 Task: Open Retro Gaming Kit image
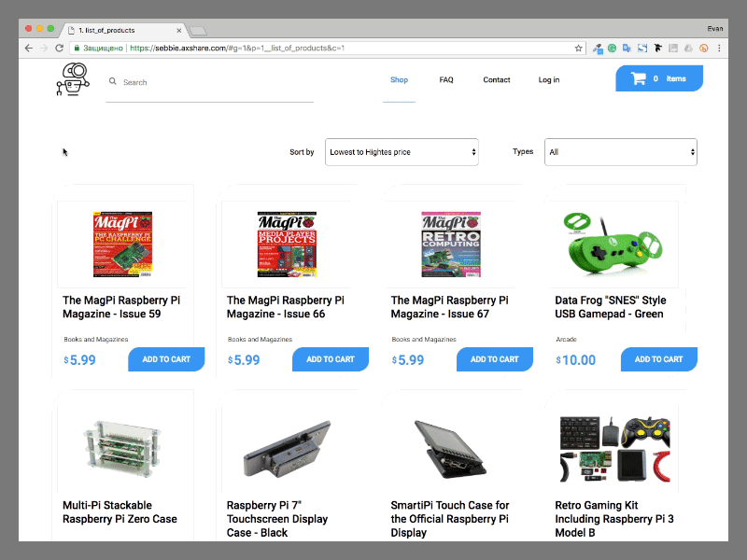tap(615, 449)
